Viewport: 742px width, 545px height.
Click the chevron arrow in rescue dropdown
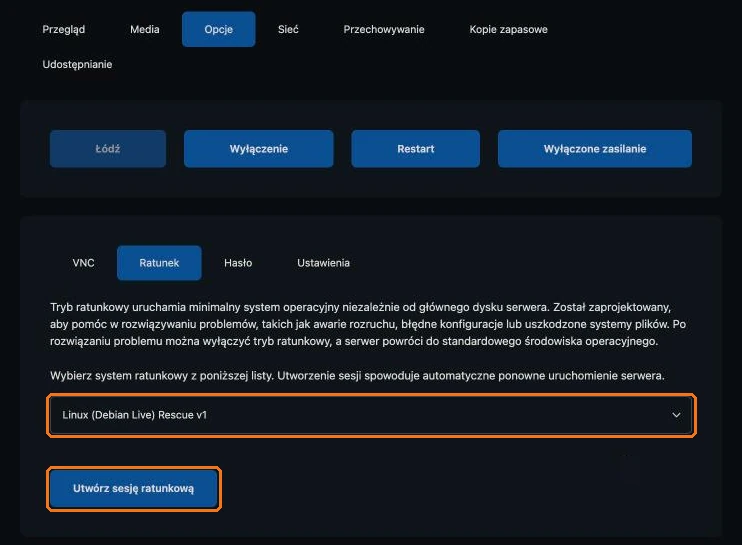[676, 415]
